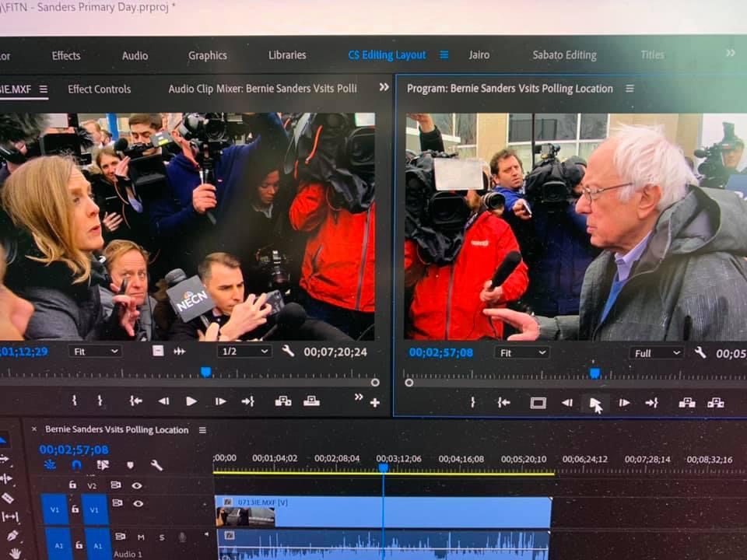747x560 pixels.
Task: Toggle V1 track output eye
Action: pyautogui.click(x=139, y=503)
